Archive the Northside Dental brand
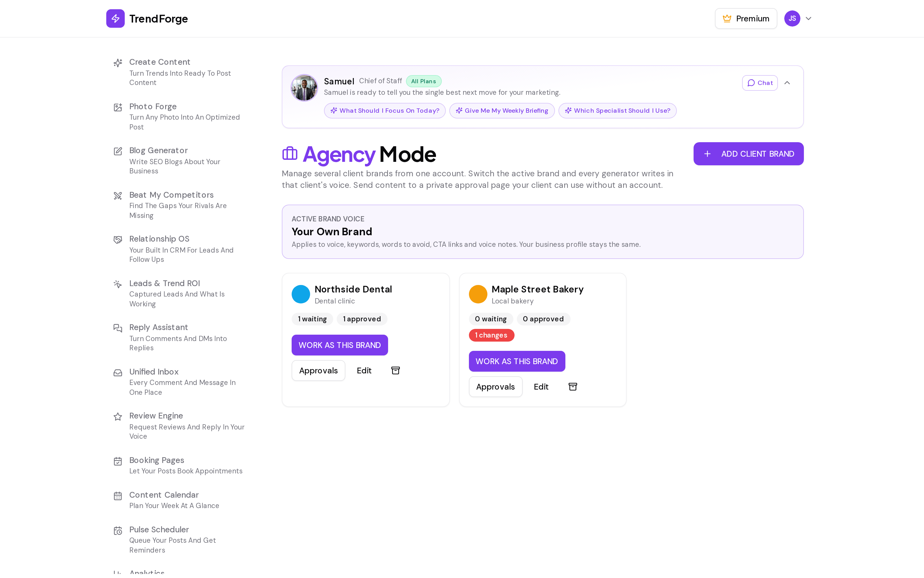Image resolution: width=924 pixels, height=578 pixels. click(x=396, y=370)
